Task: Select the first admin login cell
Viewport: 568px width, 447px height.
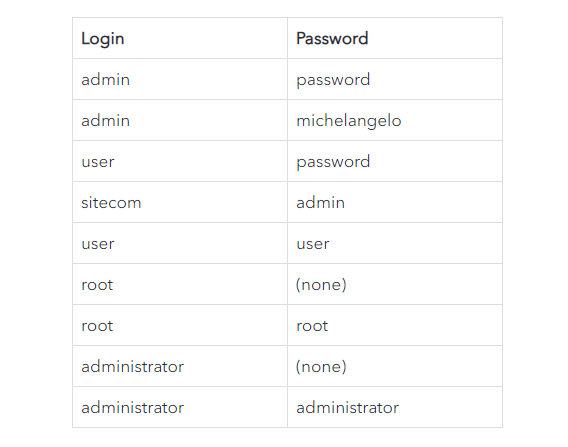Action: click(180, 79)
